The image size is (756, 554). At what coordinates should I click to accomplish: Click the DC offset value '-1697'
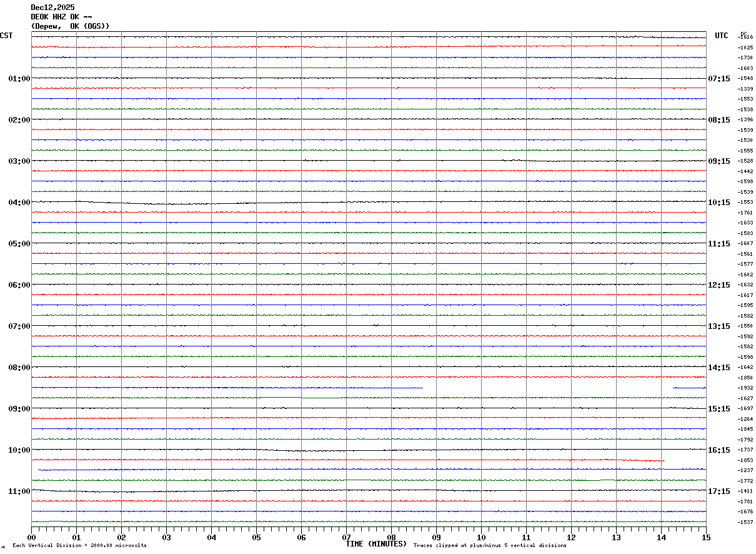click(x=745, y=409)
